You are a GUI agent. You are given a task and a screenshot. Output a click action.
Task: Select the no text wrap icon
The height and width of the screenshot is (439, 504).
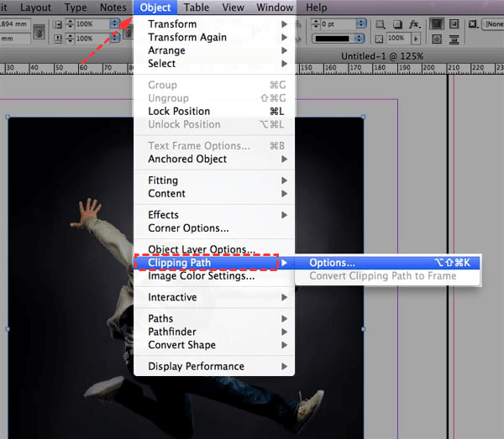[438, 24]
